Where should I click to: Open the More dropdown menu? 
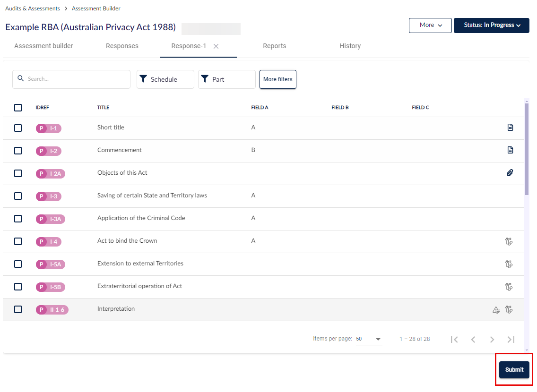point(430,26)
